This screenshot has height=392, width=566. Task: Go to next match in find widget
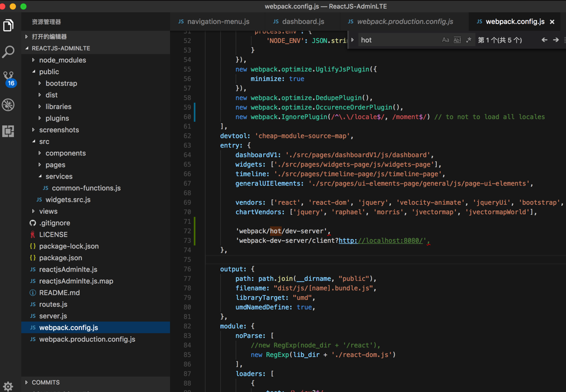556,40
